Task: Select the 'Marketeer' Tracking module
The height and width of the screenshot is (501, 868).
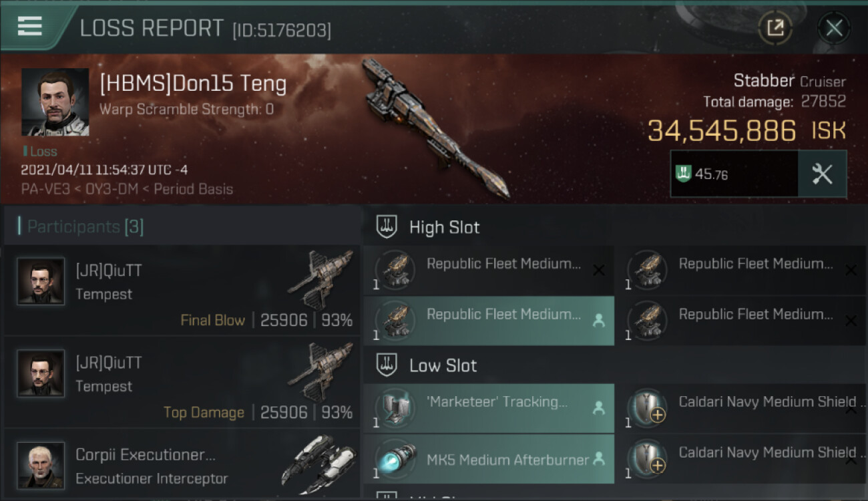Action: pyautogui.click(x=489, y=407)
